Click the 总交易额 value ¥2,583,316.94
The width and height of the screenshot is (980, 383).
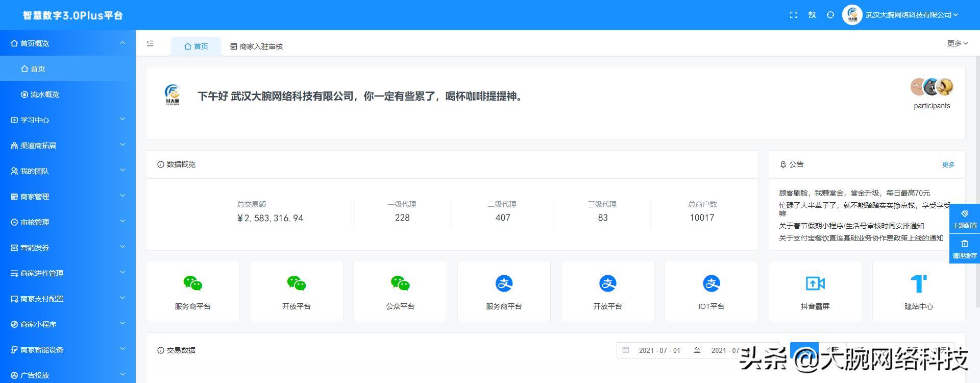(x=270, y=218)
